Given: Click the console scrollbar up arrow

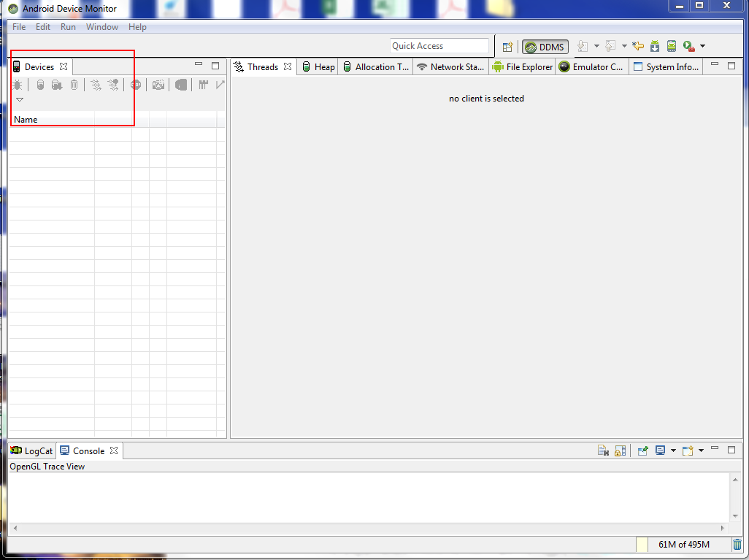Looking at the screenshot, I should (736, 479).
